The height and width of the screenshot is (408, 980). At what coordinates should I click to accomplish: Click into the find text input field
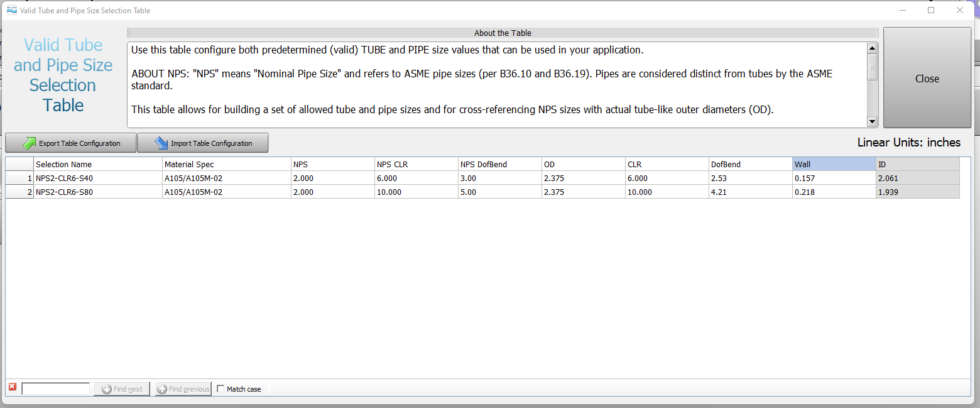[x=55, y=389]
